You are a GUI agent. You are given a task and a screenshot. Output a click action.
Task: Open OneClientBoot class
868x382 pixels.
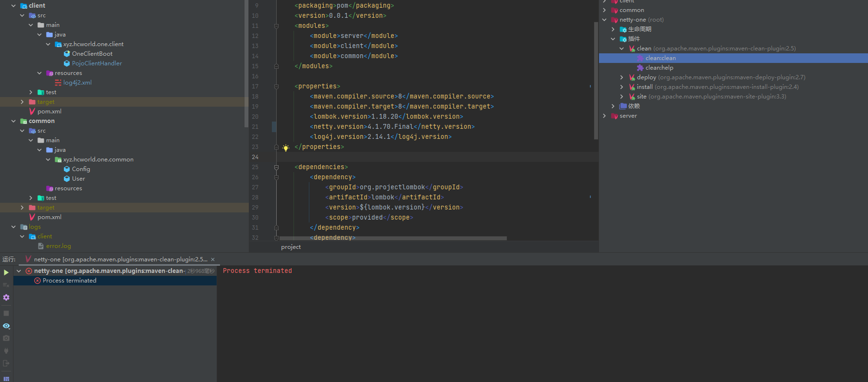pyautogui.click(x=92, y=54)
